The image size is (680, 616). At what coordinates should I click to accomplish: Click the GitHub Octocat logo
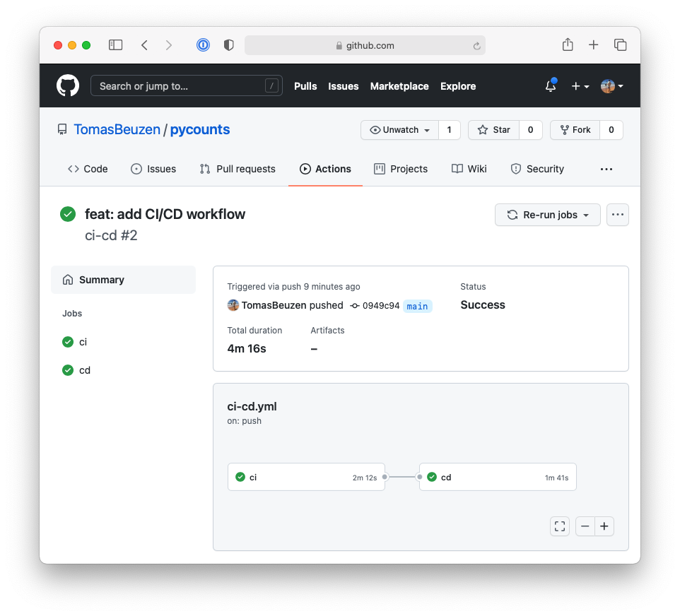pos(68,85)
